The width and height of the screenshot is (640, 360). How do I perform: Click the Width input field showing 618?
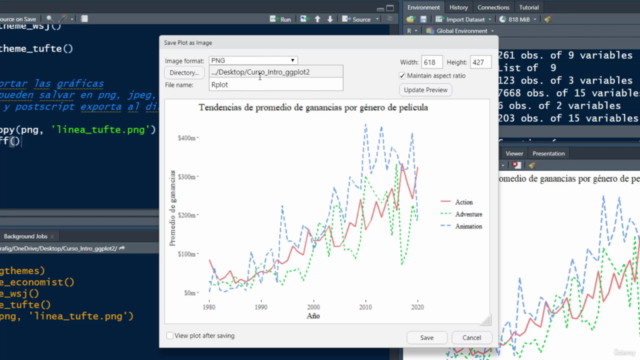(x=431, y=62)
